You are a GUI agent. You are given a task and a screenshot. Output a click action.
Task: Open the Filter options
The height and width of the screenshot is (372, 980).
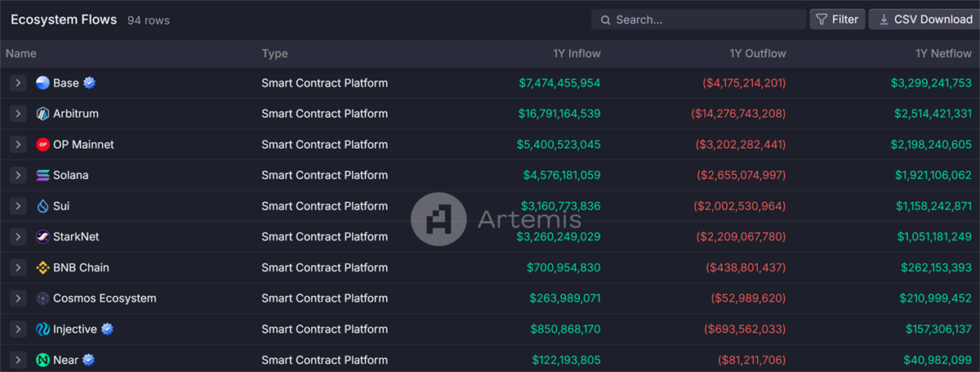coord(837,20)
